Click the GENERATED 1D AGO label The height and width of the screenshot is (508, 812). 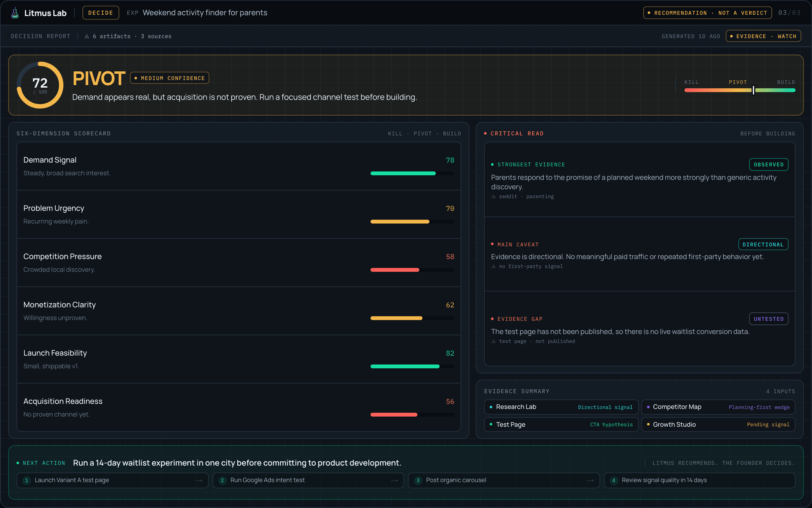pos(691,36)
